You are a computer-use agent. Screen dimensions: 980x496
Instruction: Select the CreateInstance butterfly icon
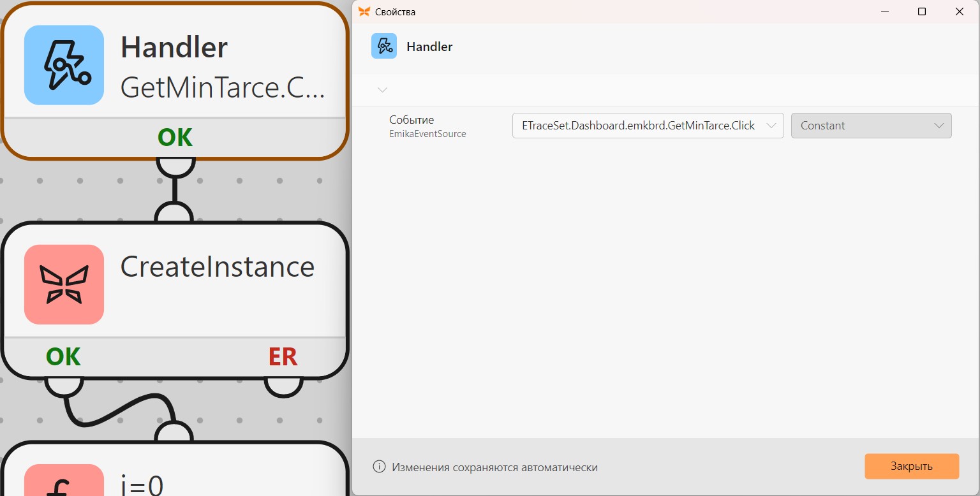64,284
